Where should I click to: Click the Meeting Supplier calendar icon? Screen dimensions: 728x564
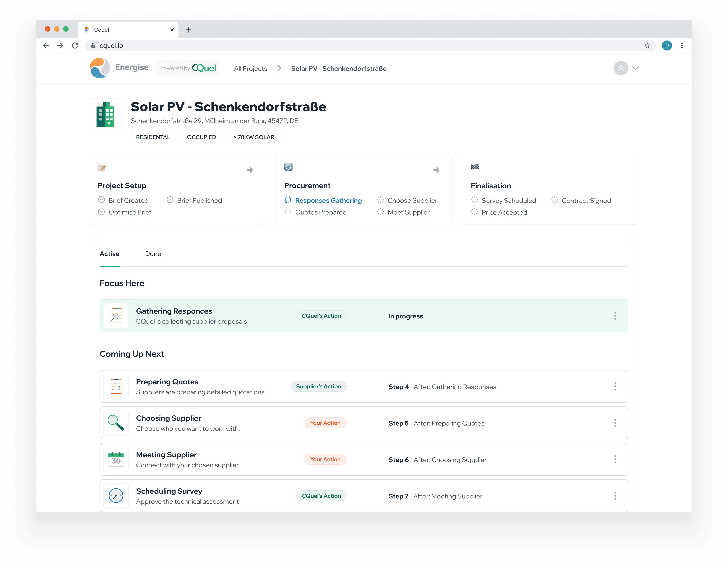pyautogui.click(x=116, y=459)
